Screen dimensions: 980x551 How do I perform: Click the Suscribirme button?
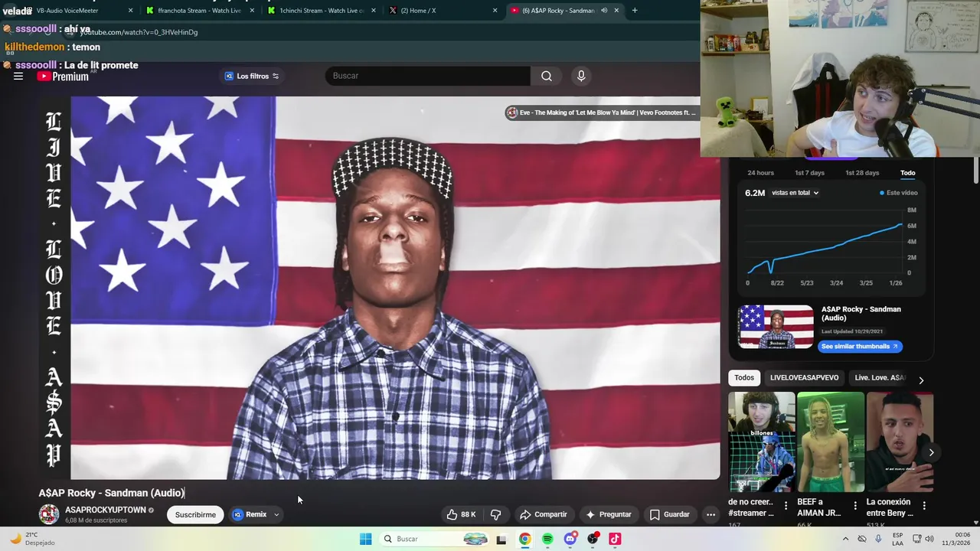(195, 514)
